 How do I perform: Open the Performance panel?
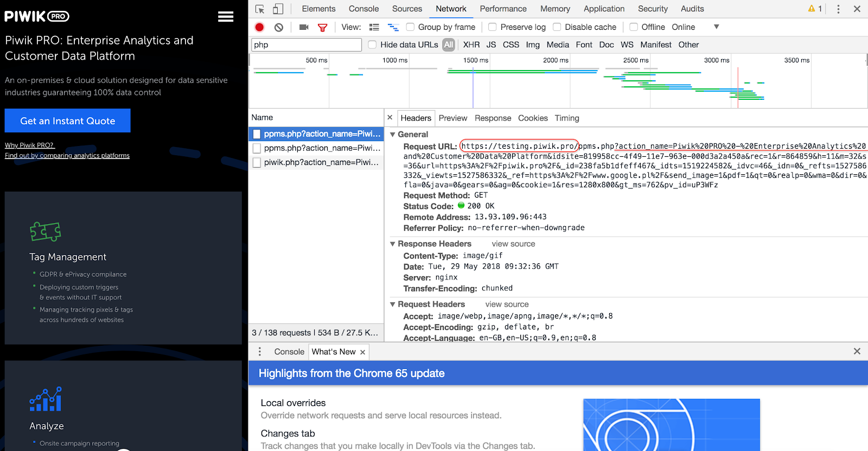503,9
